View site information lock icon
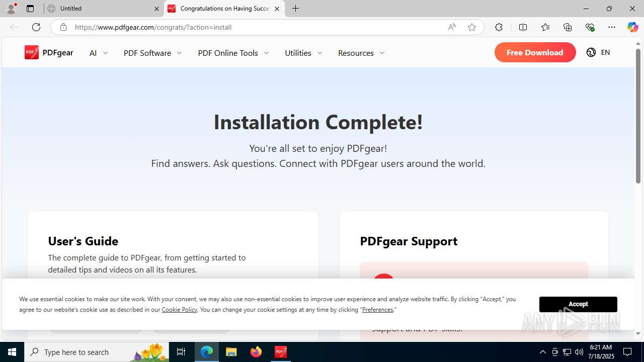This screenshot has height=362, width=644. tap(63, 27)
